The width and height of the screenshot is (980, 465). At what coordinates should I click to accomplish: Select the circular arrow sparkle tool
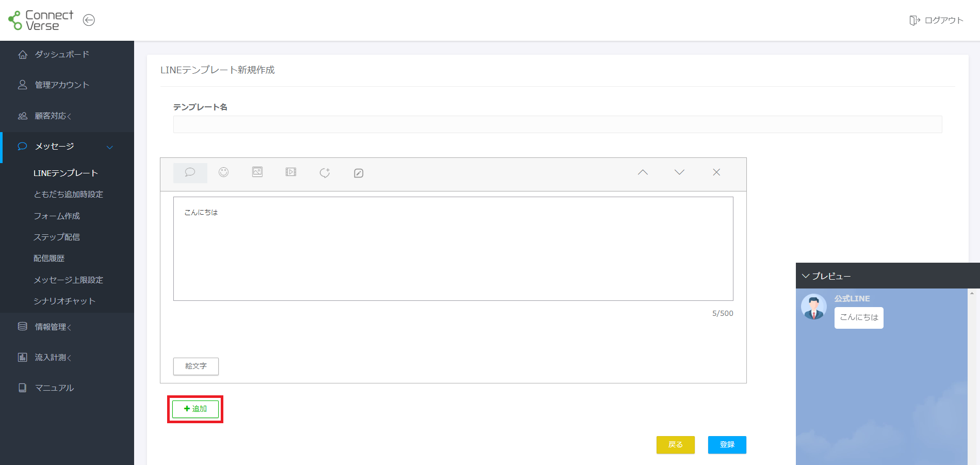pyautogui.click(x=325, y=172)
